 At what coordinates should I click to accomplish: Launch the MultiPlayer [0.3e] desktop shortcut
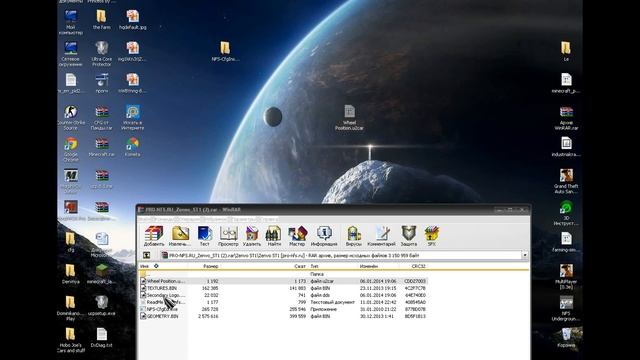(x=566, y=276)
